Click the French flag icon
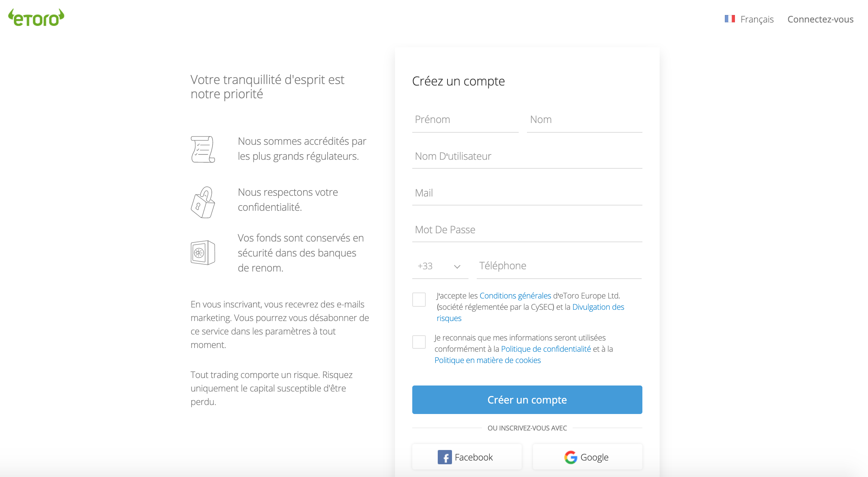The width and height of the screenshot is (868, 477). click(x=730, y=19)
